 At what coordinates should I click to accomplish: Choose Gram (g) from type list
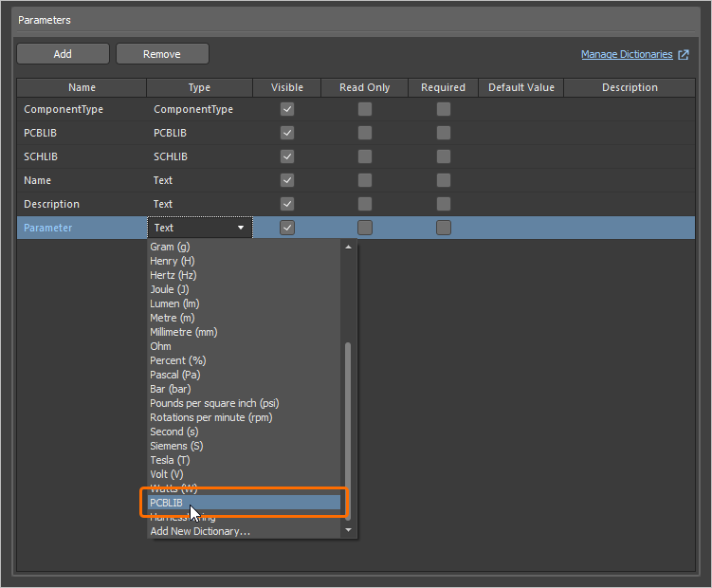click(x=245, y=247)
